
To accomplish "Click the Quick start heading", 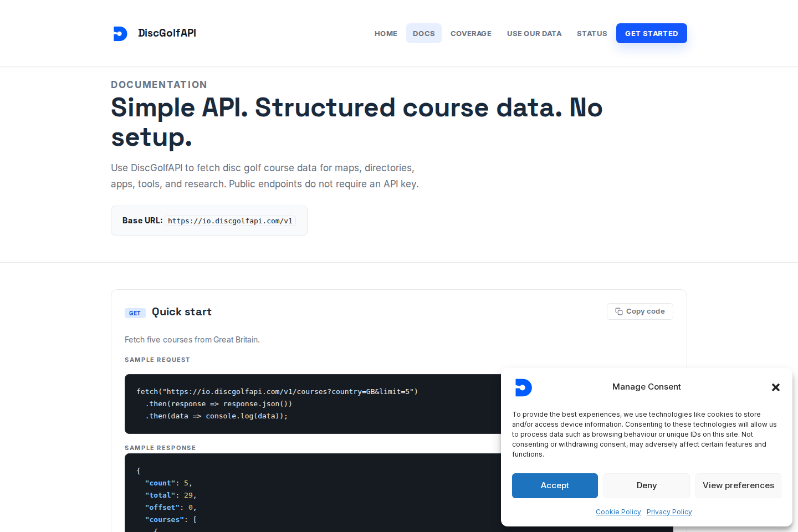I will pyautogui.click(x=182, y=312).
